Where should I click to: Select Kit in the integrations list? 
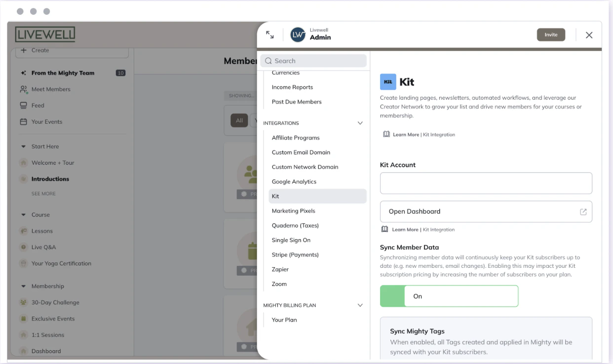[318, 196]
